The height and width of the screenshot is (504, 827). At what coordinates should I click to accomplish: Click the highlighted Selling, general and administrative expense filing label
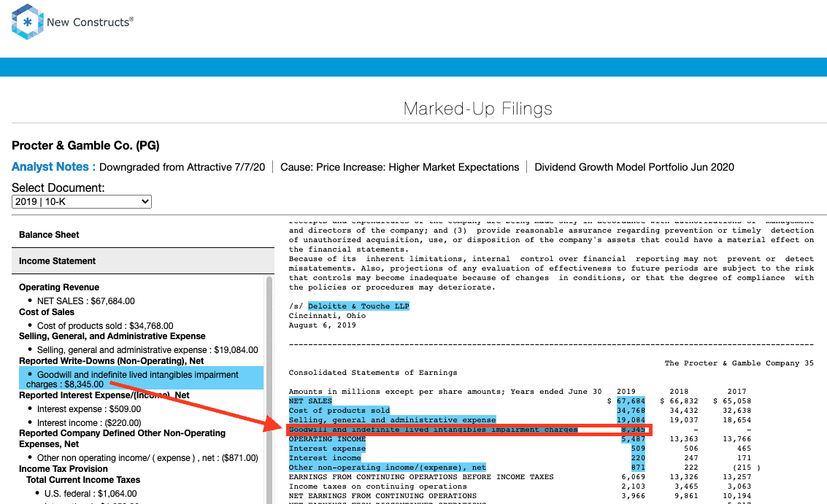pyautogui.click(x=393, y=420)
